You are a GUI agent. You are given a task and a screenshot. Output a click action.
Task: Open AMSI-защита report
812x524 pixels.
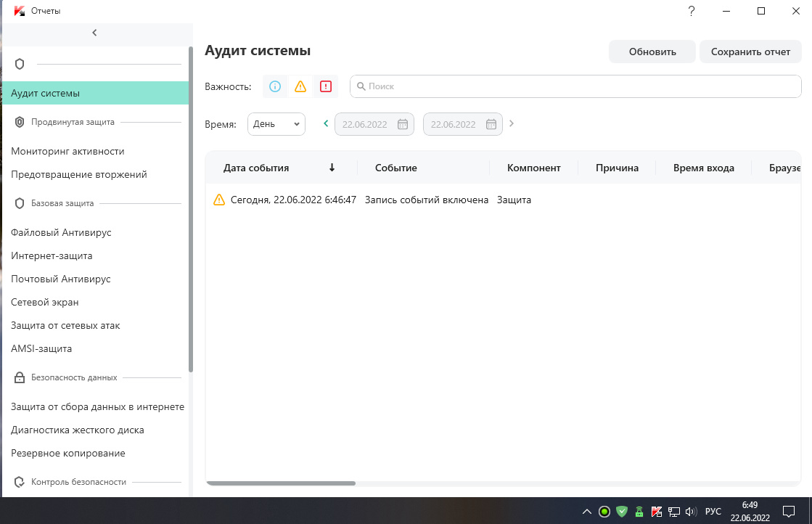[41, 349]
